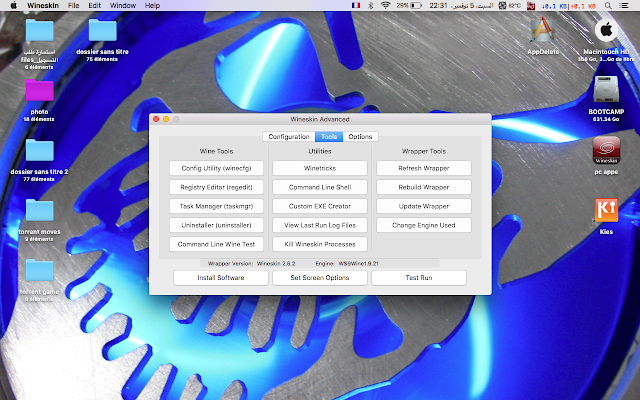Close the Wineskin Advanced window
This screenshot has width=640, height=400.
(156, 119)
